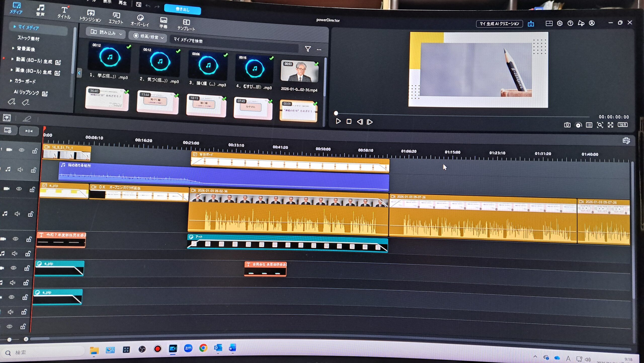The image size is (644, 363).
Task: Click the media library filter funnel icon
Action: (x=308, y=49)
